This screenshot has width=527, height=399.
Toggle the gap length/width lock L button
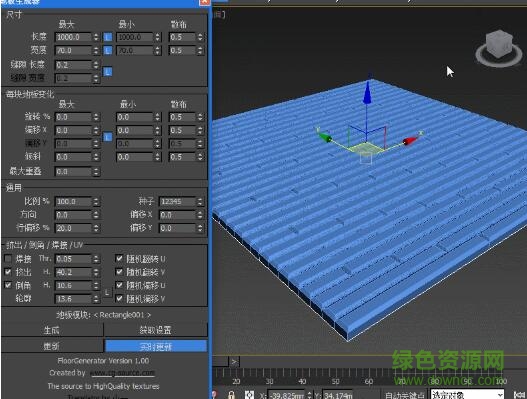(107, 71)
